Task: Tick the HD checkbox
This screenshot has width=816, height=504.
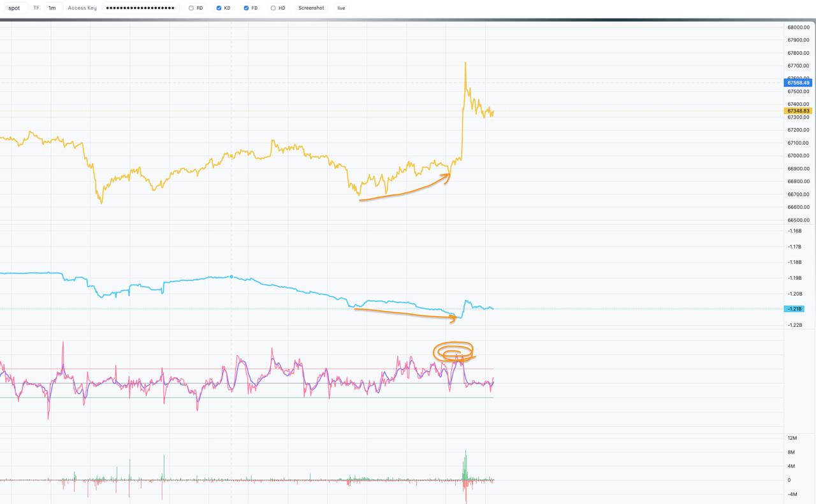Action: tap(273, 8)
